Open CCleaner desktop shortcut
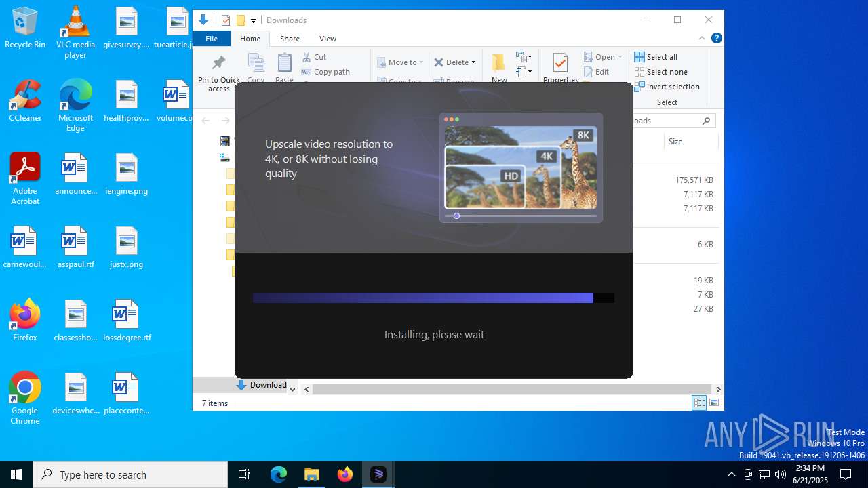This screenshot has height=488, width=868. 25,101
